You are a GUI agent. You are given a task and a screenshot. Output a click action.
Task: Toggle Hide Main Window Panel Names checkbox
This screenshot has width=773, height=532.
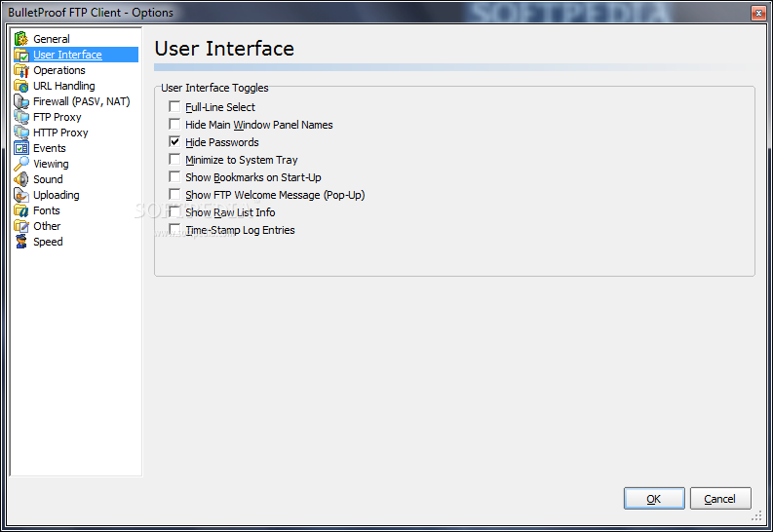pyautogui.click(x=174, y=124)
